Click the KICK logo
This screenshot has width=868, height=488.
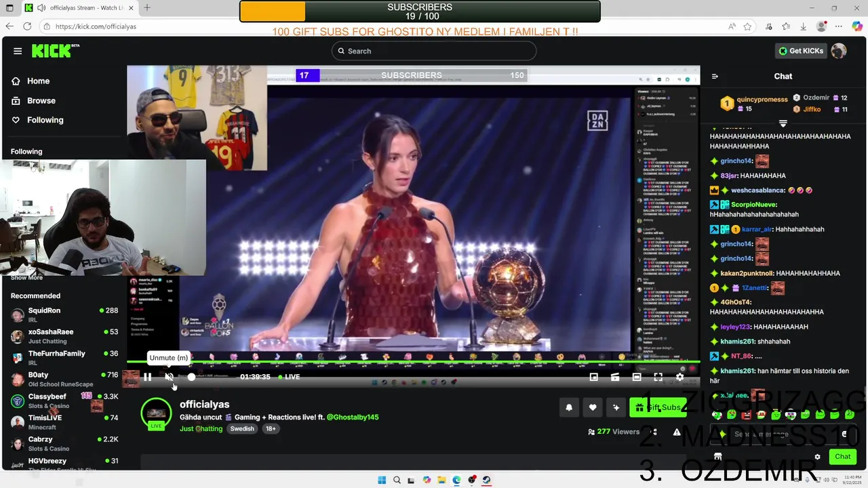click(x=56, y=51)
